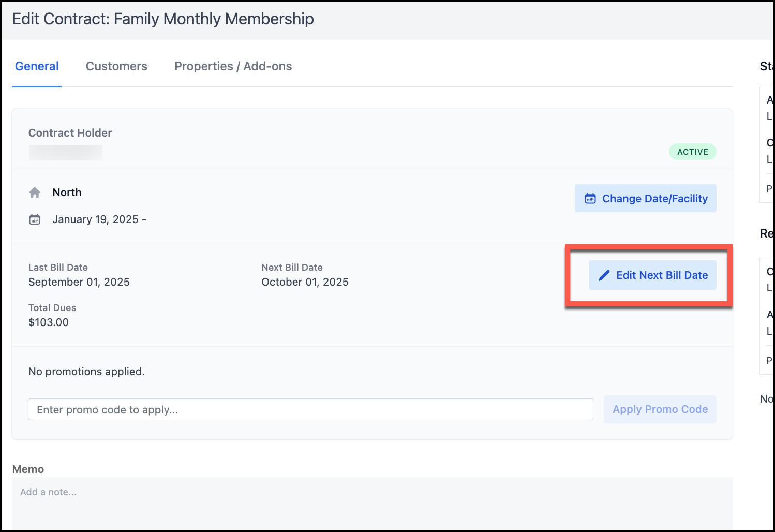Click the September 01, 2025 last bill date

tap(79, 282)
